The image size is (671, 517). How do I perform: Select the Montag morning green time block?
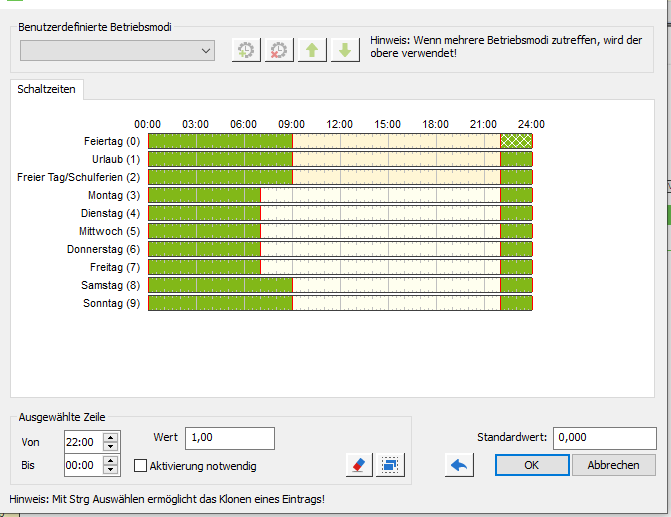tap(204, 195)
